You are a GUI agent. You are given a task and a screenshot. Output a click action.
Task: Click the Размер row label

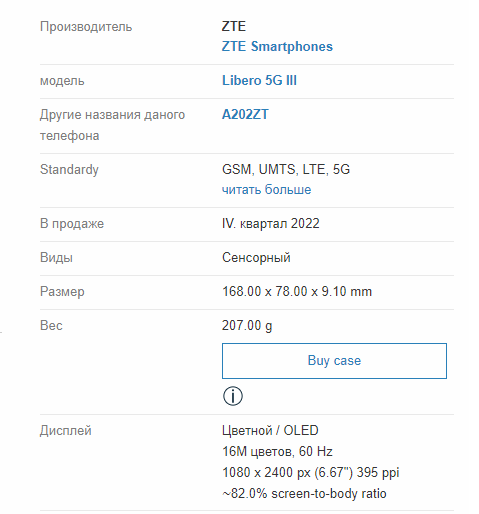point(62,292)
